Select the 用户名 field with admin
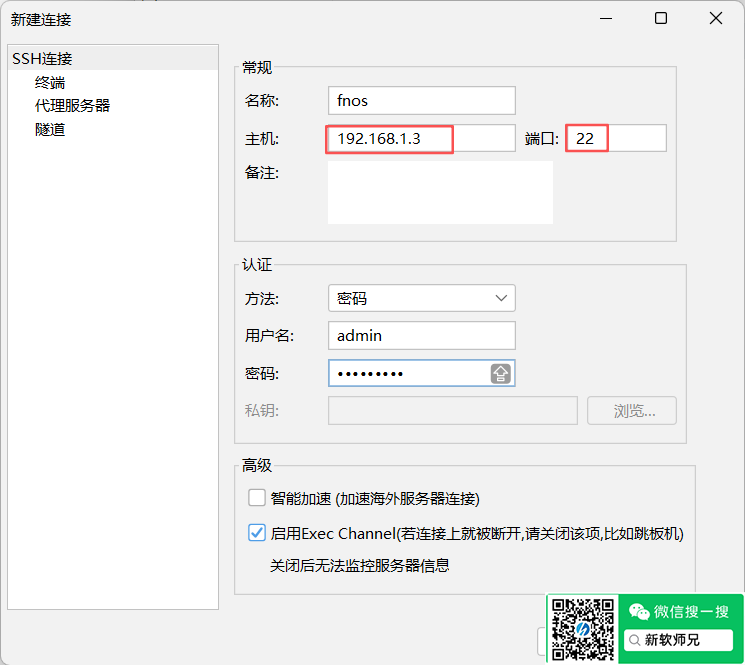This screenshot has width=745, height=665. [421, 336]
